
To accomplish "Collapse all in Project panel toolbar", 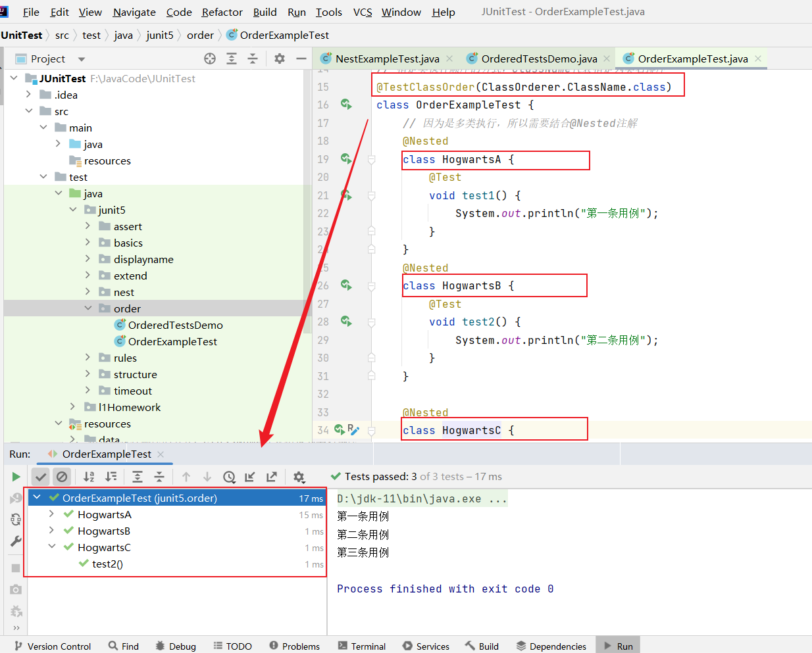I will (x=253, y=59).
